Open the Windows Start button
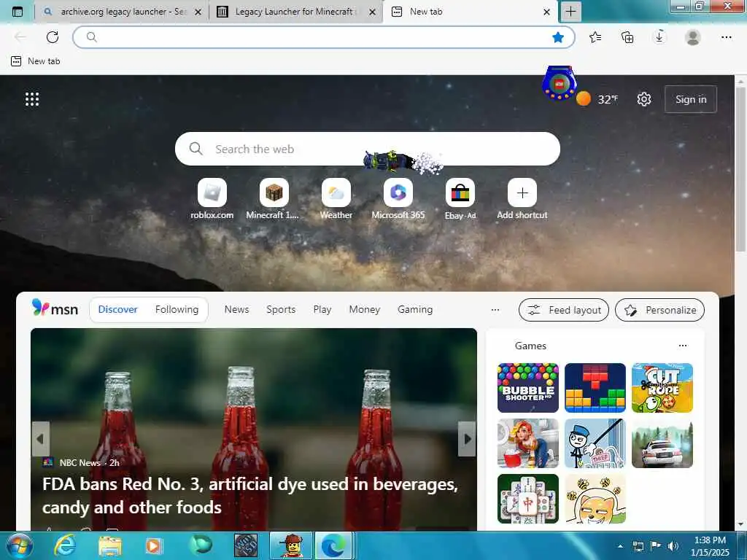Image resolution: width=747 pixels, height=560 pixels. [x=20, y=545]
